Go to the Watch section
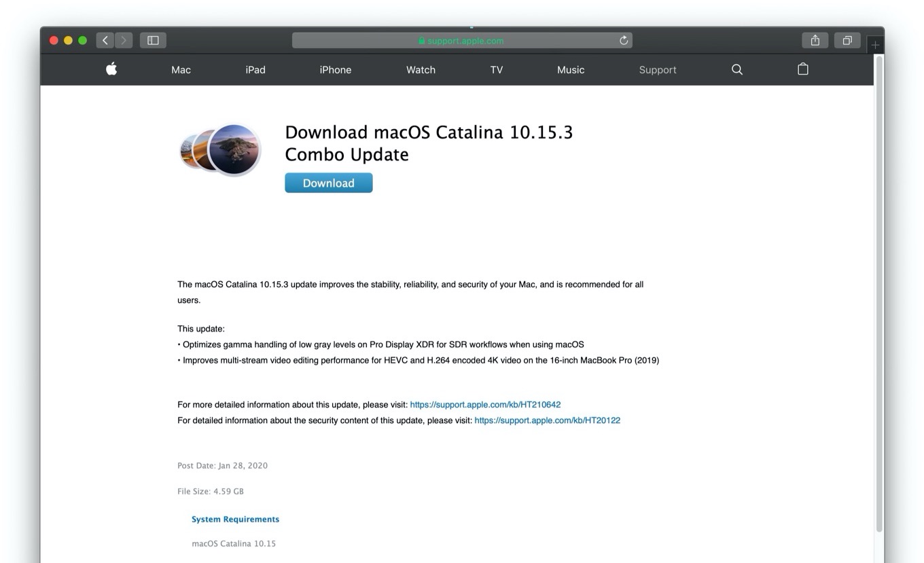This screenshot has height=563, width=924. click(x=421, y=70)
